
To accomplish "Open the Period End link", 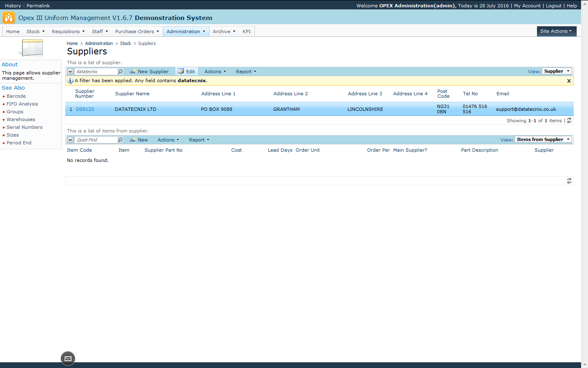I will point(19,143).
